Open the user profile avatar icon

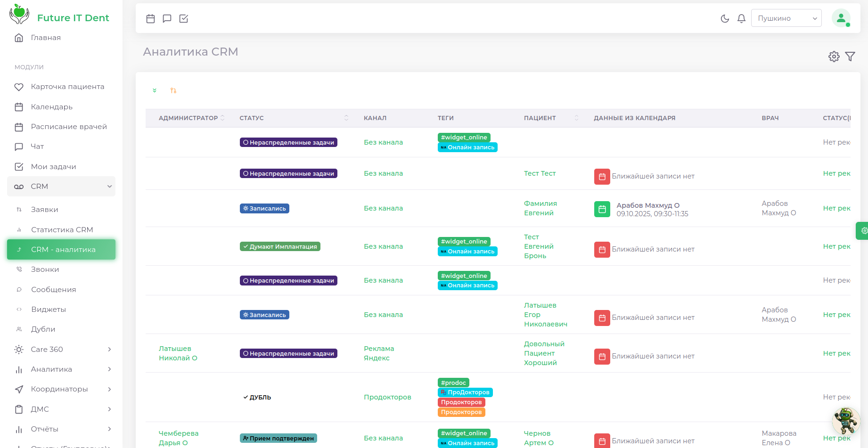(842, 18)
